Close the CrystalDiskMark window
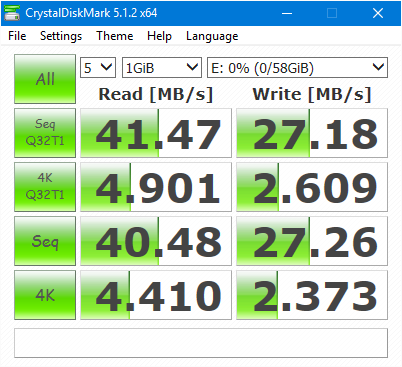Image resolution: width=402 pixels, height=367 pixels. [378, 13]
